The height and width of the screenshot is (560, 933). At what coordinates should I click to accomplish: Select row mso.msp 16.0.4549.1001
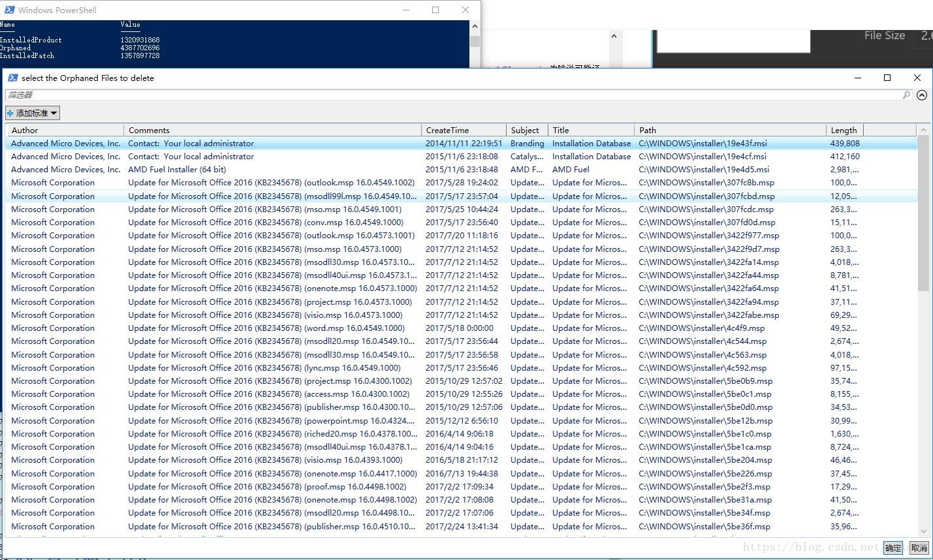(461, 209)
